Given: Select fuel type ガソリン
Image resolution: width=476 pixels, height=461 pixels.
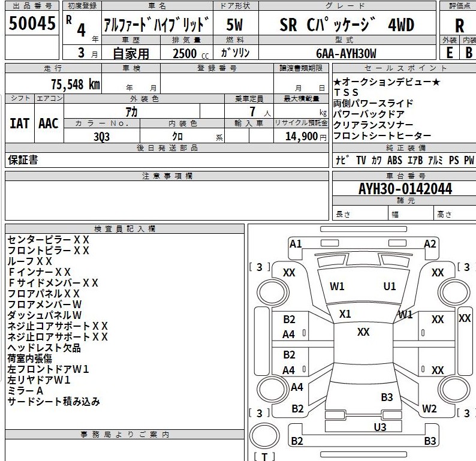Looking at the screenshot, I should tap(235, 53).
